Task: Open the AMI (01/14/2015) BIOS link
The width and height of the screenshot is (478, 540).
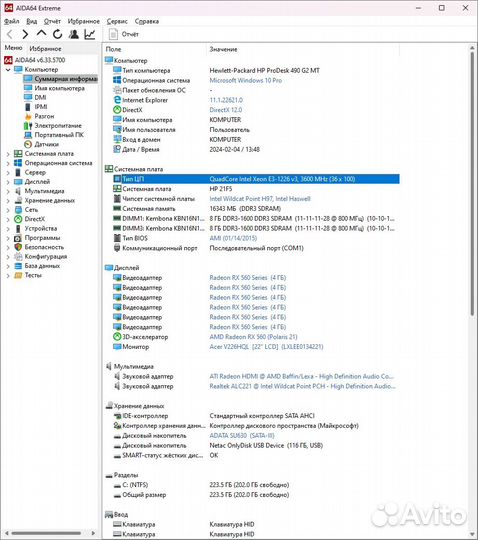Action: pos(233,238)
